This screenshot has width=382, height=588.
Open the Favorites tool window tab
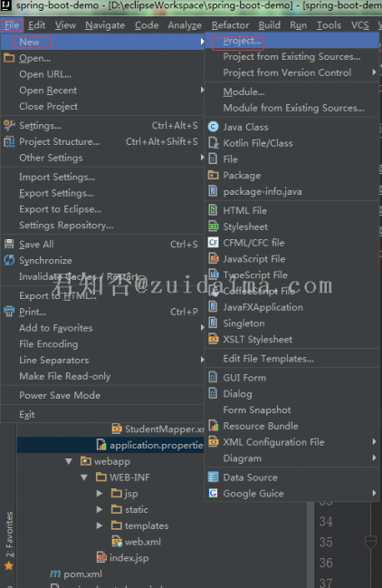click(9, 540)
